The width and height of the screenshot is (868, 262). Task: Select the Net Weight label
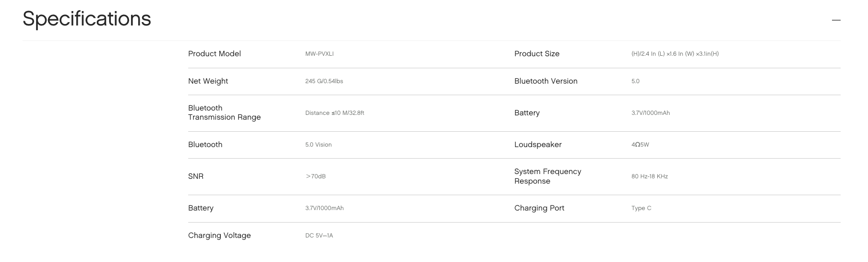pyautogui.click(x=208, y=81)
